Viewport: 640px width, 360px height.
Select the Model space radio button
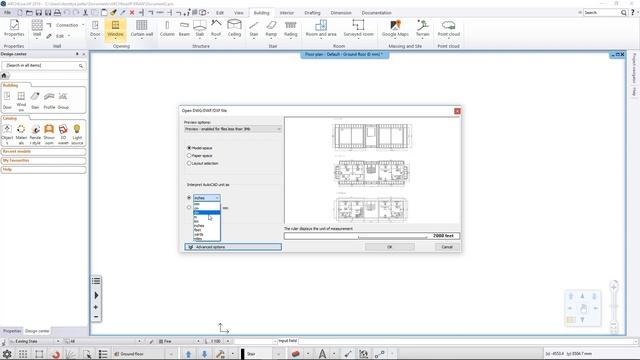click(x=189, y=148)
